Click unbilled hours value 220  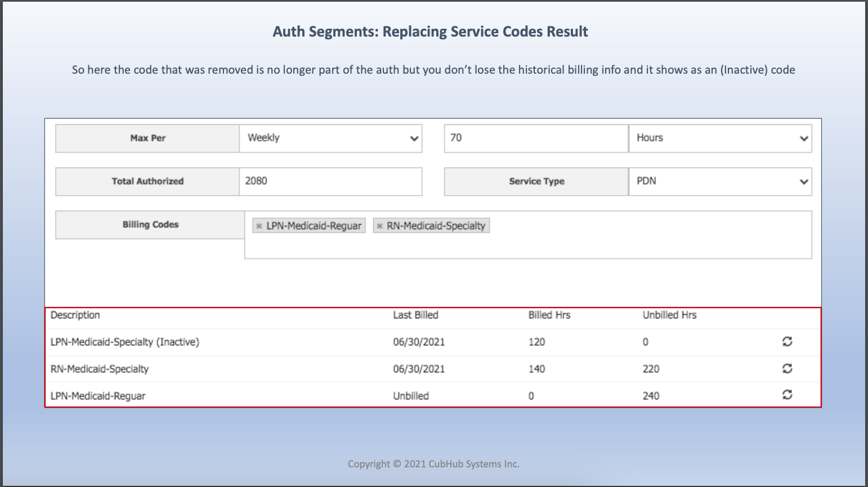(651, 369)
